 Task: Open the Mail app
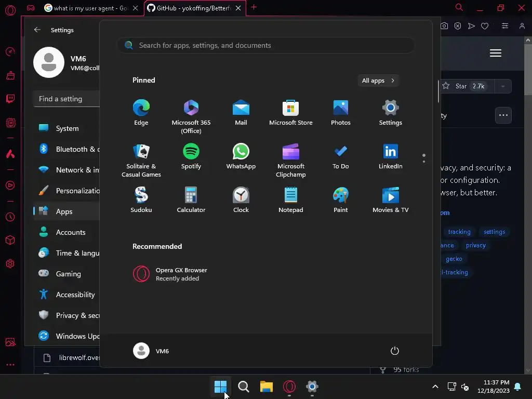pos(241,113)
